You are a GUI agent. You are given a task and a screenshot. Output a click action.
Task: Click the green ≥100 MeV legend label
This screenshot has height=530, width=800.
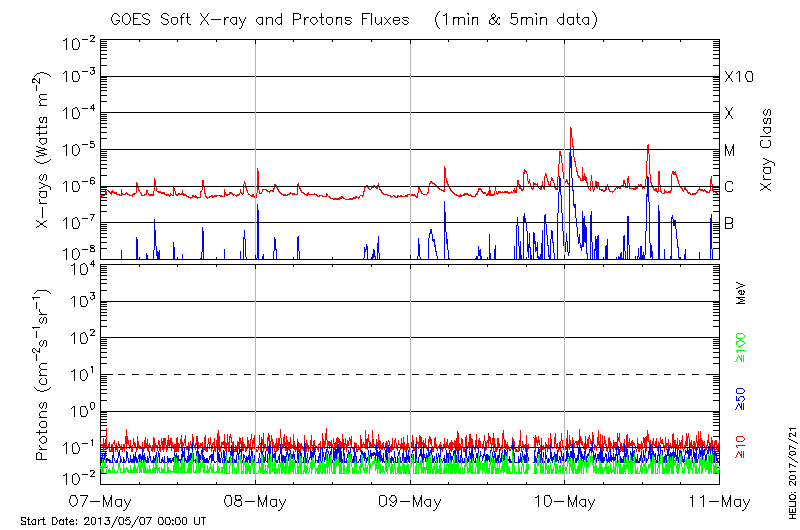coord(741,348)
